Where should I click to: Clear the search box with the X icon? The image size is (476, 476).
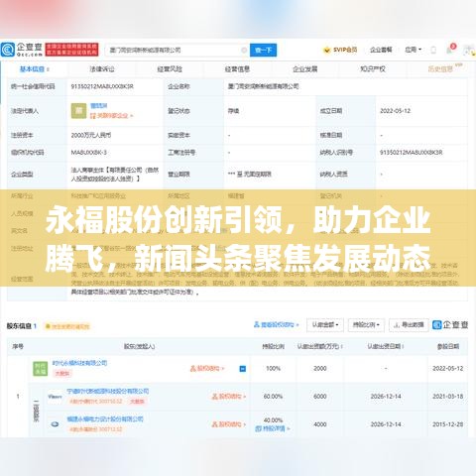244,50
